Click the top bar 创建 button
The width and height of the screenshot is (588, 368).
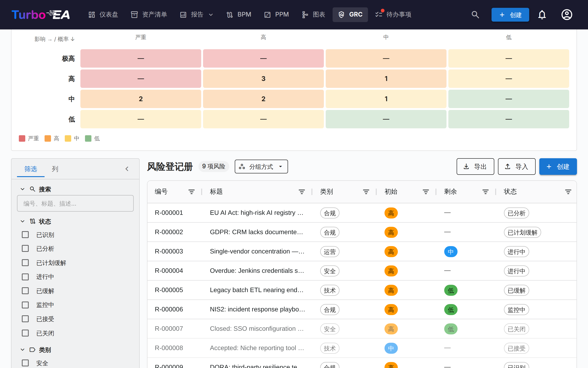[x=510, y=14]
